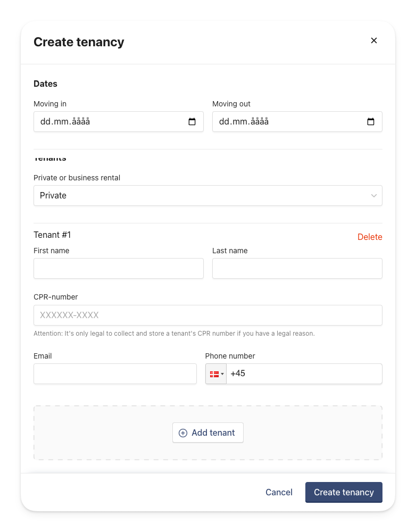Click the Moving in date field

(x=119, y=121)
